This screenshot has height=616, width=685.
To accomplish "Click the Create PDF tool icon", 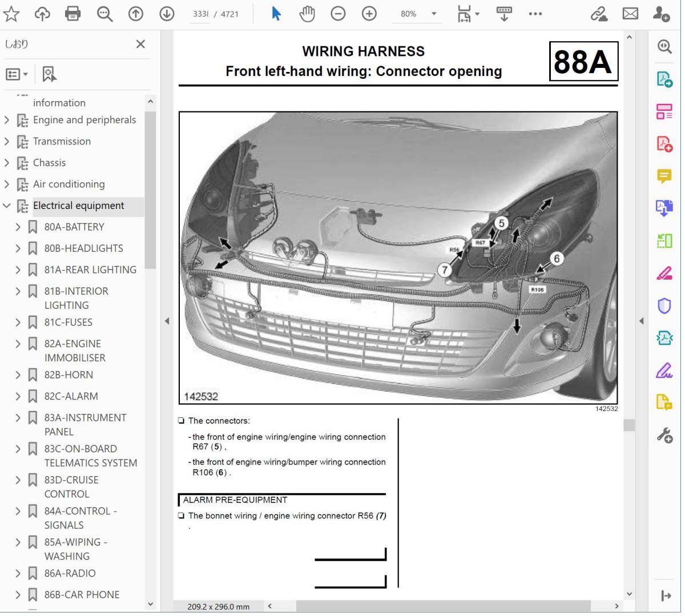I will [664, 144].
